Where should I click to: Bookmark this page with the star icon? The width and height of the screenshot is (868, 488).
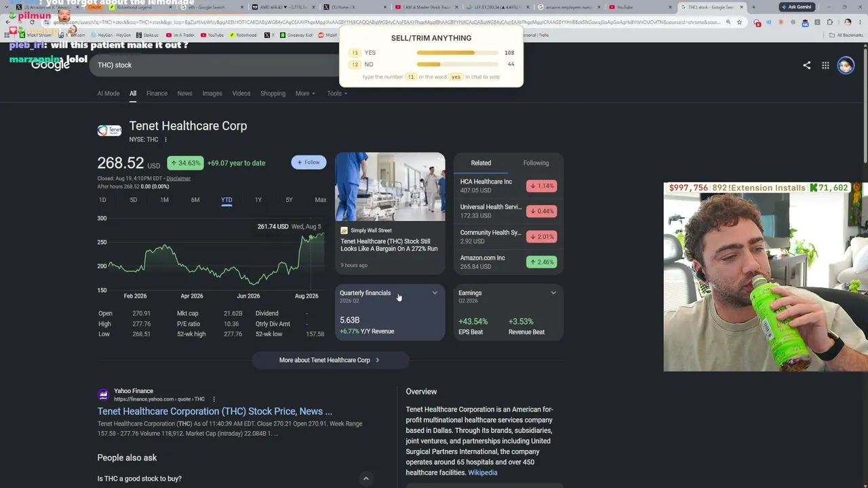pos(739,22)
